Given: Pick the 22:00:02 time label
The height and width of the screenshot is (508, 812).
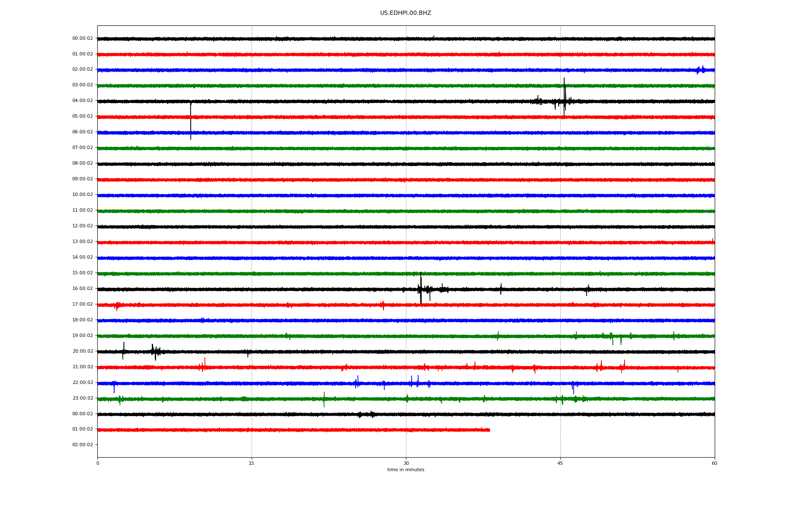Looking at the screenshot, I should pyautogui.click(x=82, y=383).
